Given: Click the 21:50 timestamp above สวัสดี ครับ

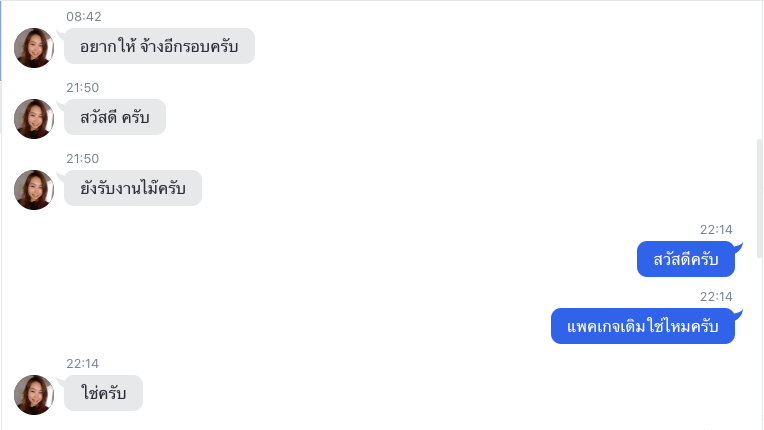Looking at the screenshot, I should click(x=82, y=88).
